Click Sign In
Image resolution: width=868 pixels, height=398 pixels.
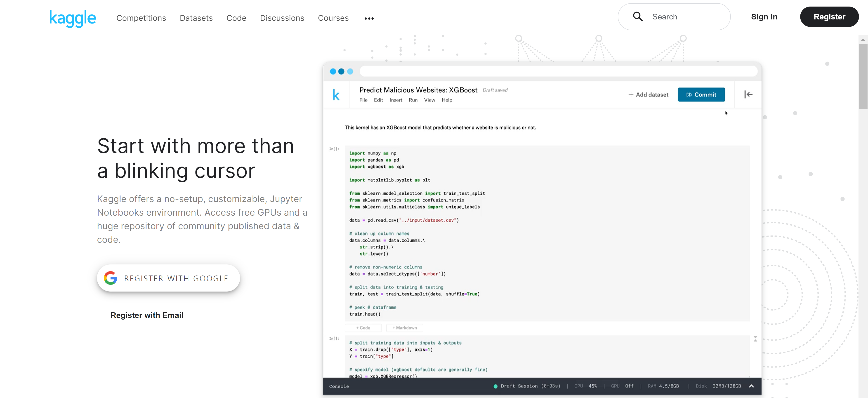(764, 17)
